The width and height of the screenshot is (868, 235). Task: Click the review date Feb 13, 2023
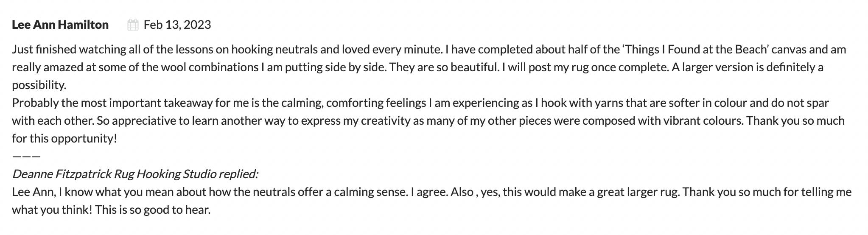pos(177,25)
